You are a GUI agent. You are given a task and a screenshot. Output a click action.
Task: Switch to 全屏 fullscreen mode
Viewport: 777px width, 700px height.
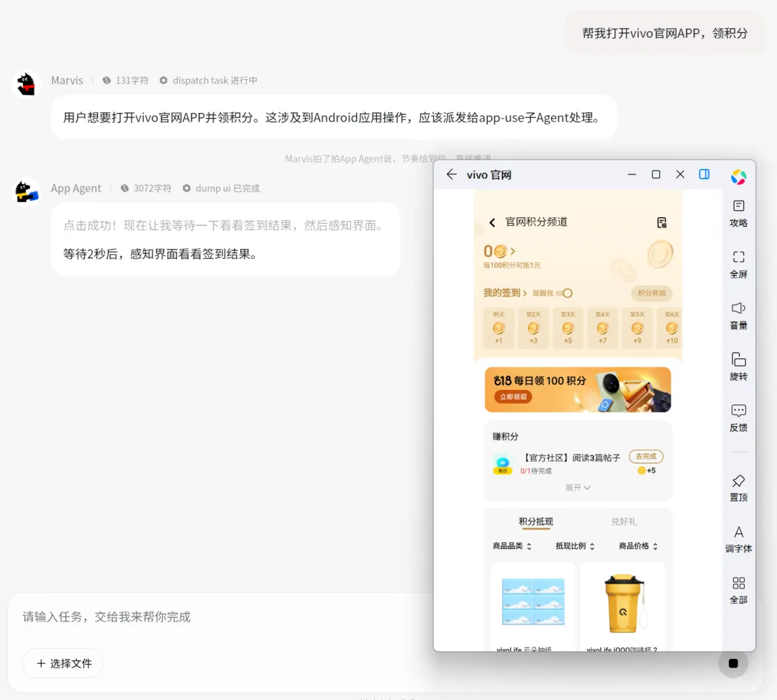(x=738, y=265)
